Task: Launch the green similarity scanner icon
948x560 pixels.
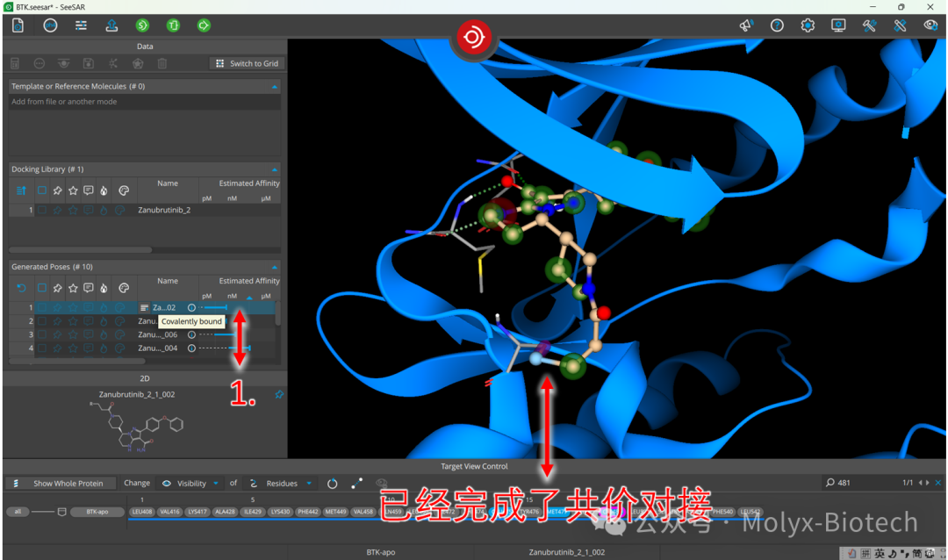Action: click(x=142, y=25)
